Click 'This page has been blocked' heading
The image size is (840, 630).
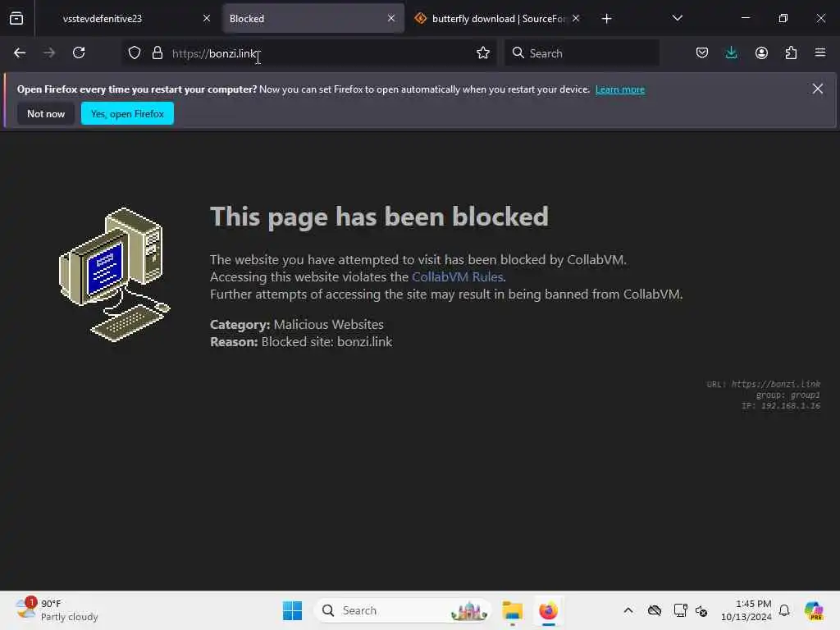pos(379,217)
